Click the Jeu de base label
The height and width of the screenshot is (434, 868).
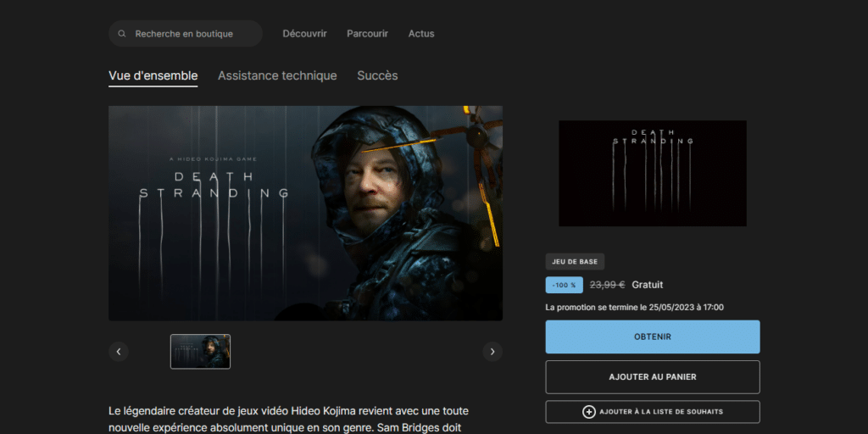click(x=575, y=262)
